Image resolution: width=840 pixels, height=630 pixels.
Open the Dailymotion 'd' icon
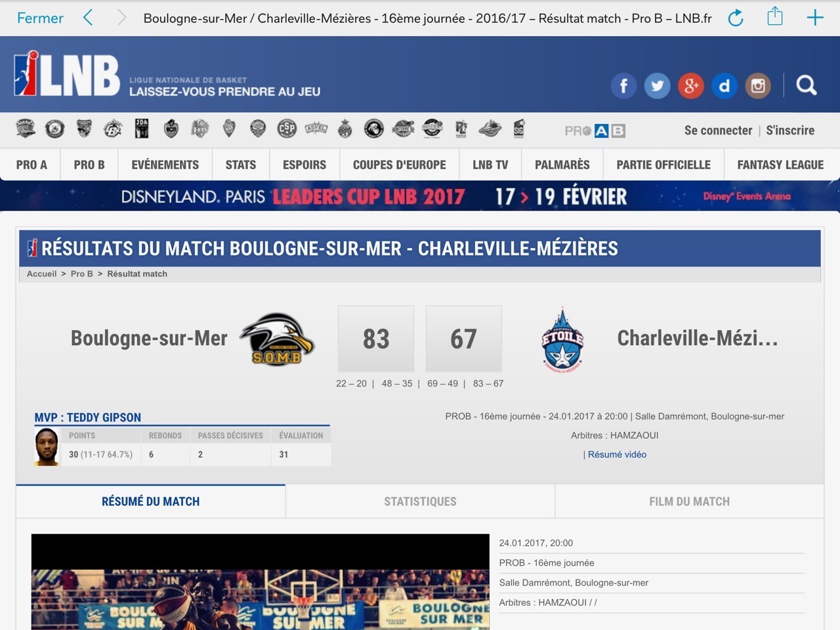[724, 86]
